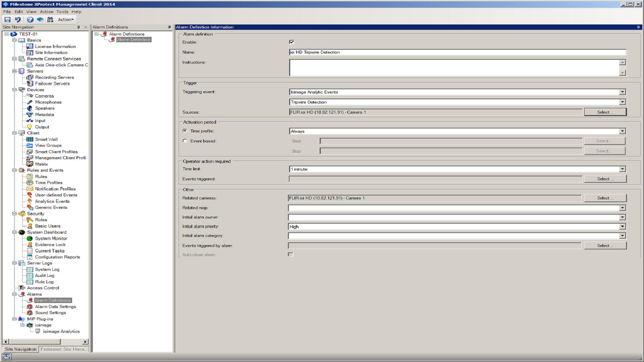Click Select button for Events triggered
This screenshot has height=362, width=644.
coord(605,179)
